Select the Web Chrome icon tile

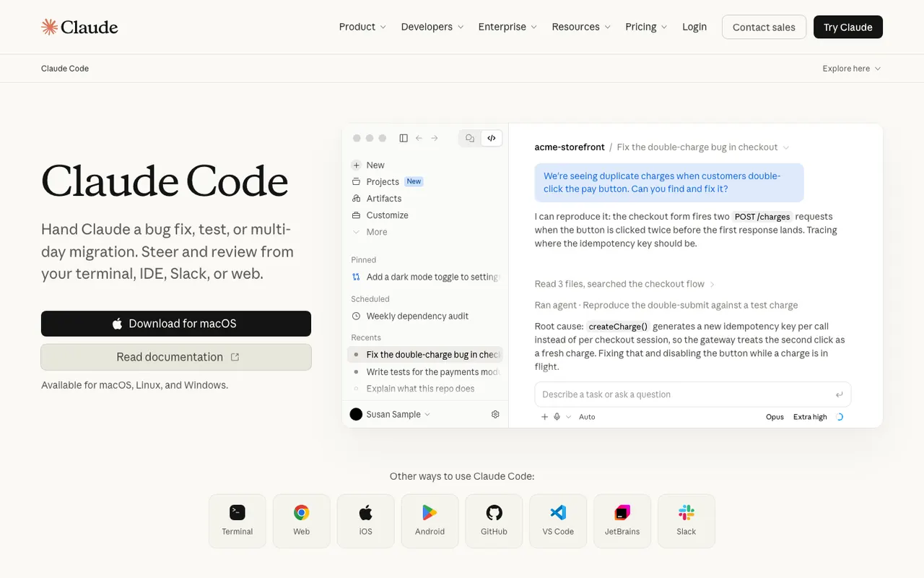pyautogui.click(x=302, y=521)
